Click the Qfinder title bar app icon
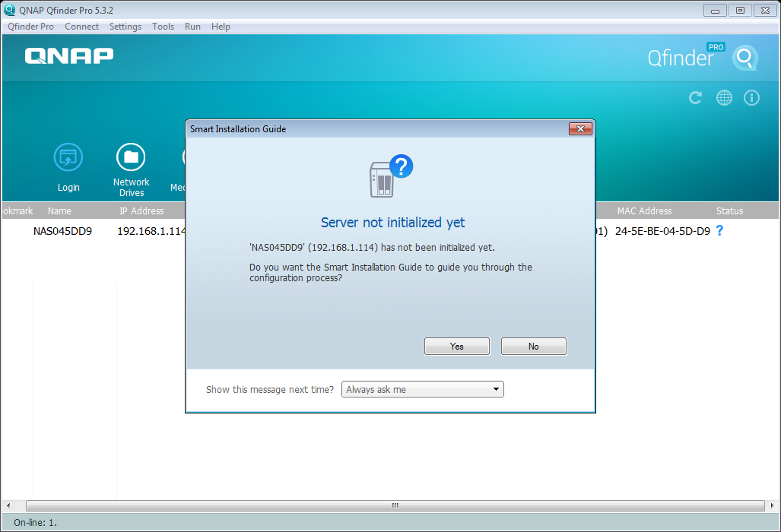The image size is (781, 532). pyautogui.click(x=9, y=10)
